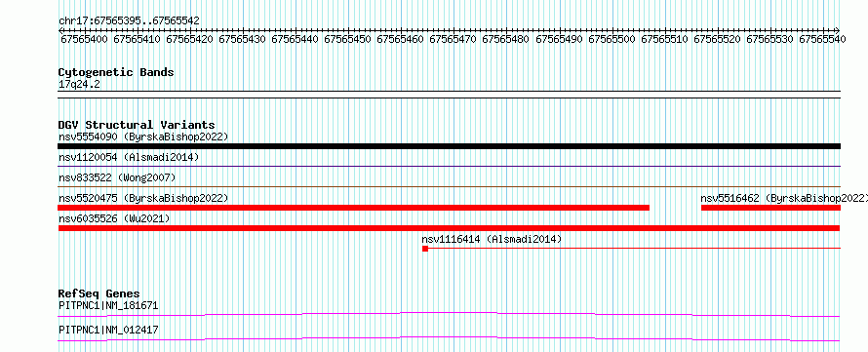Open gene PITPNC1|NM_181671 label
868x352 pixels.
point(108,305)
